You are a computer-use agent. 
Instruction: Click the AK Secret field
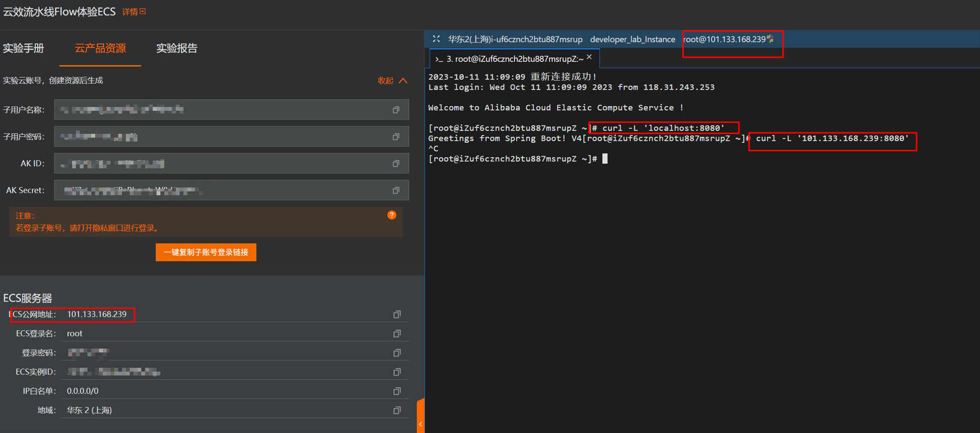231,190
